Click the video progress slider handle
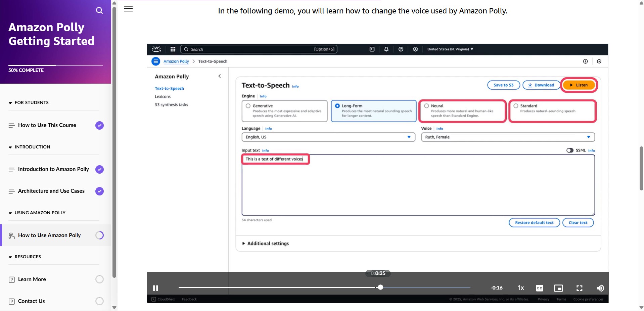644x311 pixels. (x=380, y=287)
